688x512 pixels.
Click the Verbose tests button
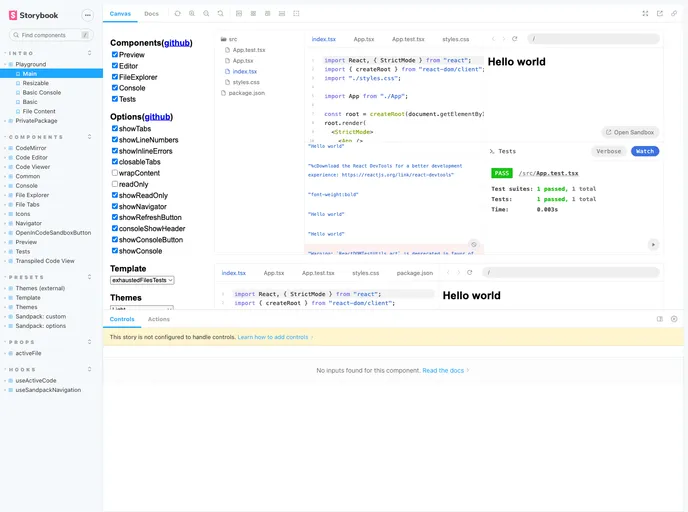(608, 151)
